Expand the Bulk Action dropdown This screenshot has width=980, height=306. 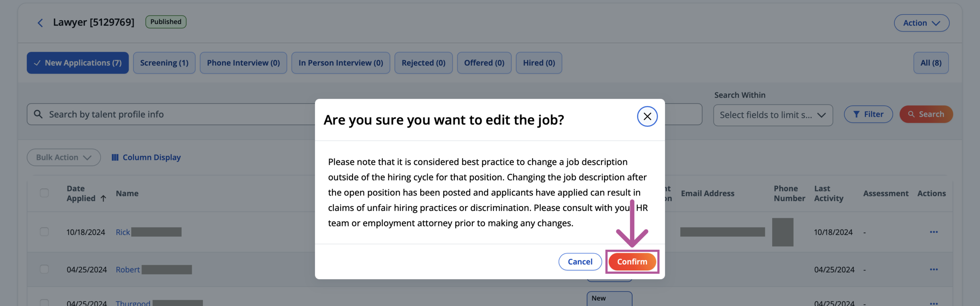coord(64,157)
